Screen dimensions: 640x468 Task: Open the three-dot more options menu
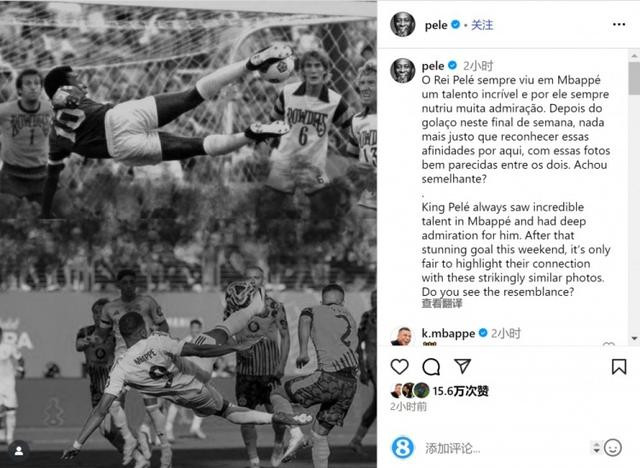[619, 24]
